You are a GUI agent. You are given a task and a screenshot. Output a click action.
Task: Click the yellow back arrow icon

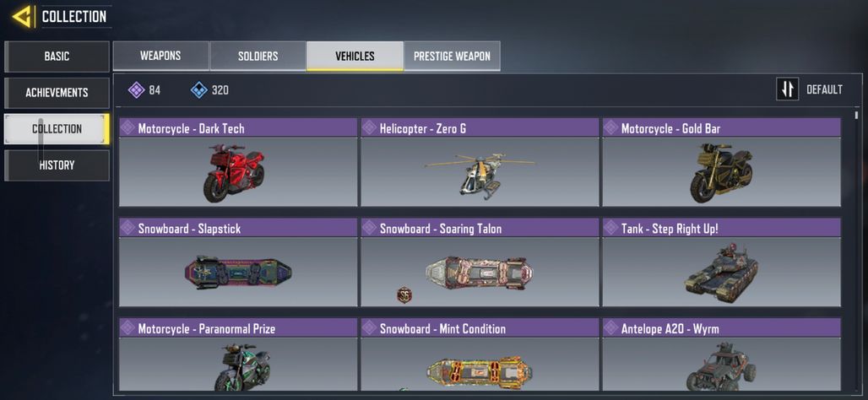coord(22,17)
